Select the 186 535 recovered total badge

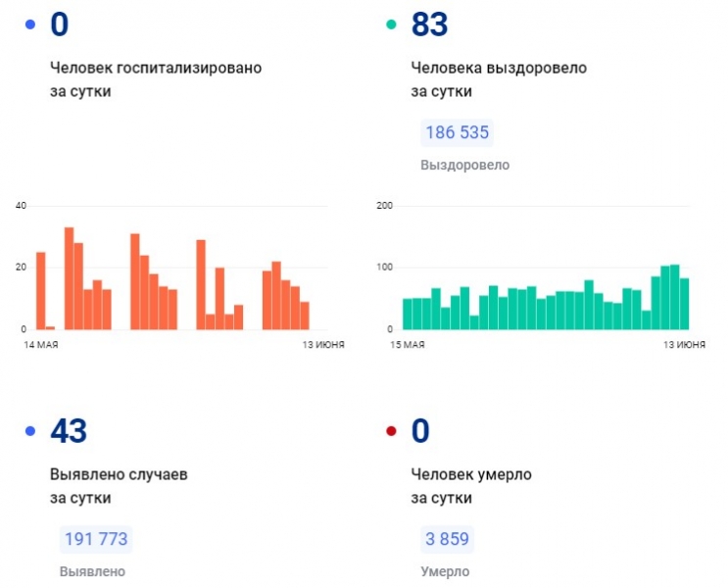tap(456, 133)
